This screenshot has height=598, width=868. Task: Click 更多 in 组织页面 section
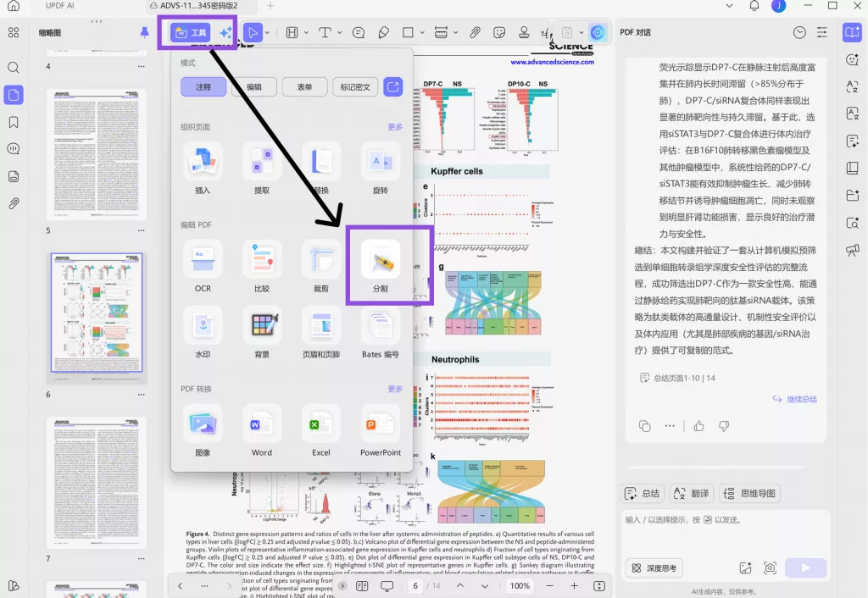tap(395, 127)
